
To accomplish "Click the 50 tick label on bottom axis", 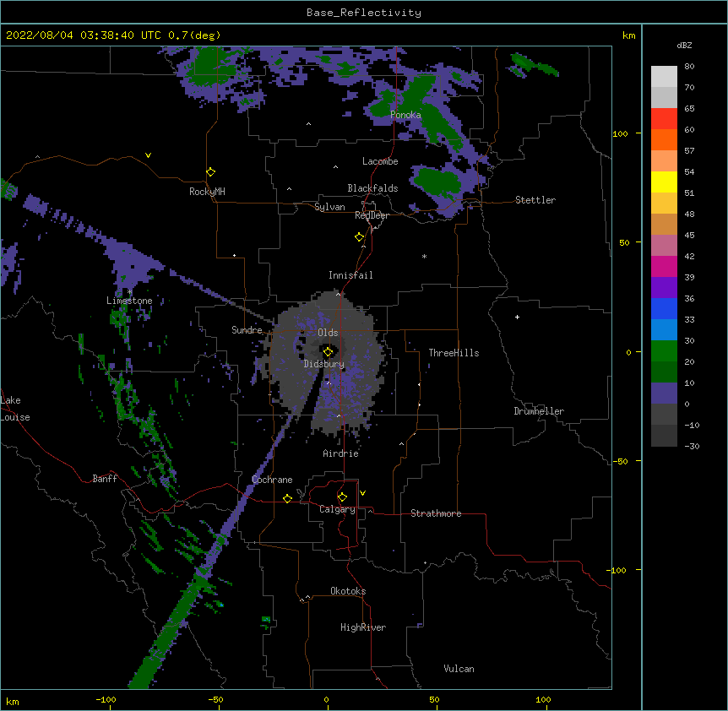I will (434, 699).
